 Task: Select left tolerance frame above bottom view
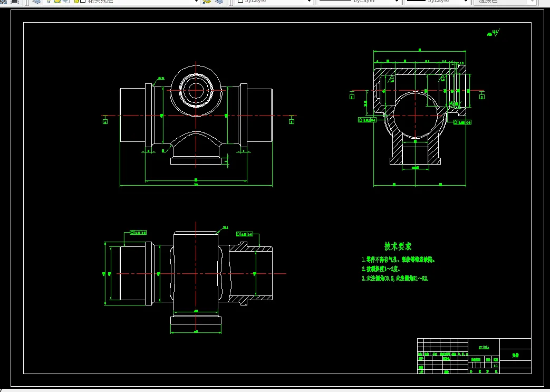point(138,233)
